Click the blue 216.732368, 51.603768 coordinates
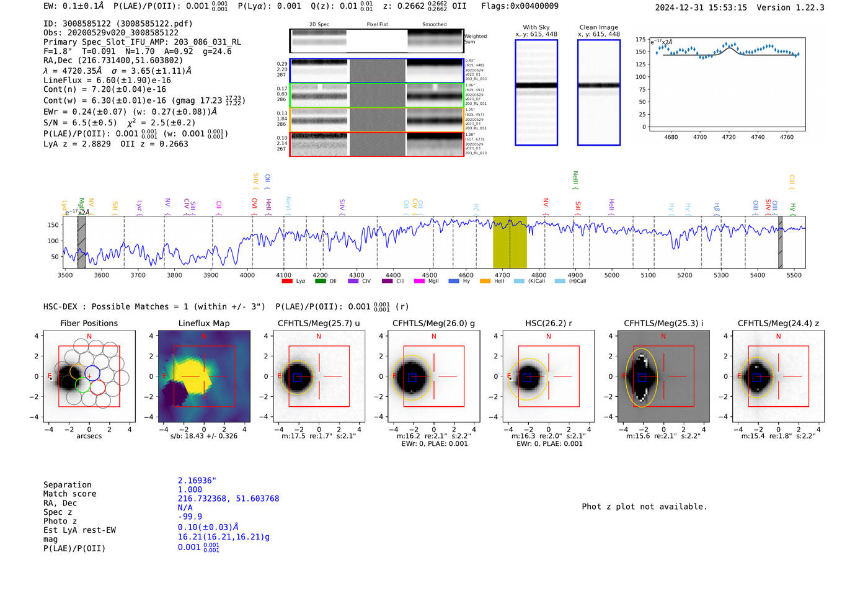Viewport: 868px width, 591px height. click(228, 499)
